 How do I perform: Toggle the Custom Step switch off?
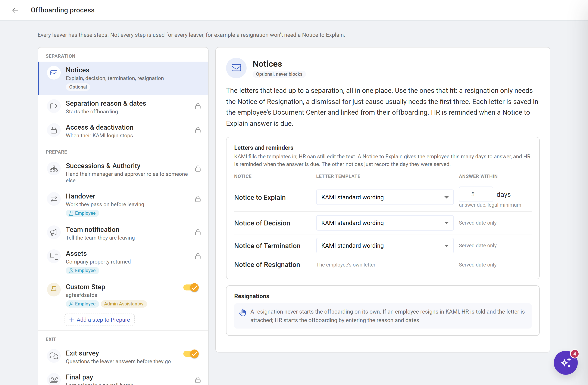pyautogui.click(x=191, y=288)
